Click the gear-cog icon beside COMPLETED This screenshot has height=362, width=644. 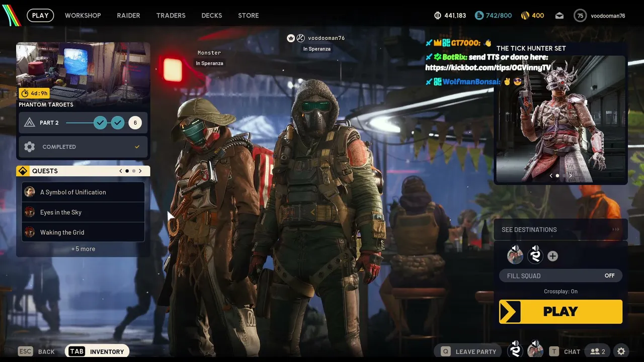pyautogui.click(x=30, y=147)
